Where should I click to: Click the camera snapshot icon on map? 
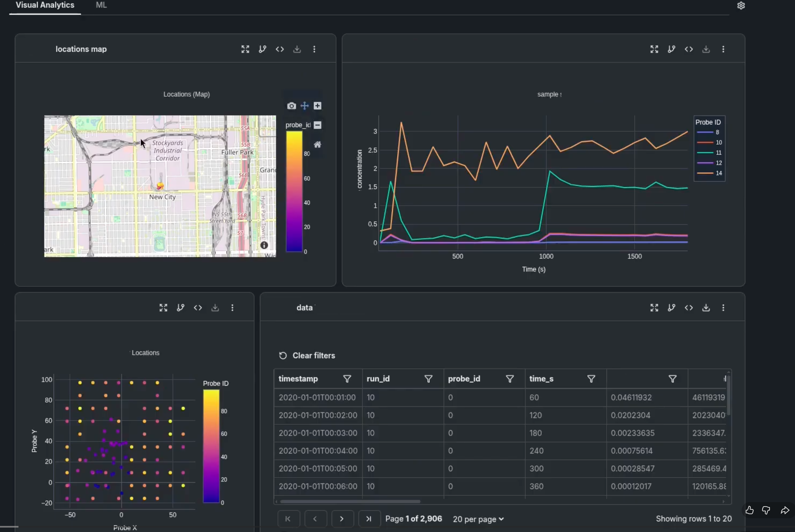coord(291,106)
